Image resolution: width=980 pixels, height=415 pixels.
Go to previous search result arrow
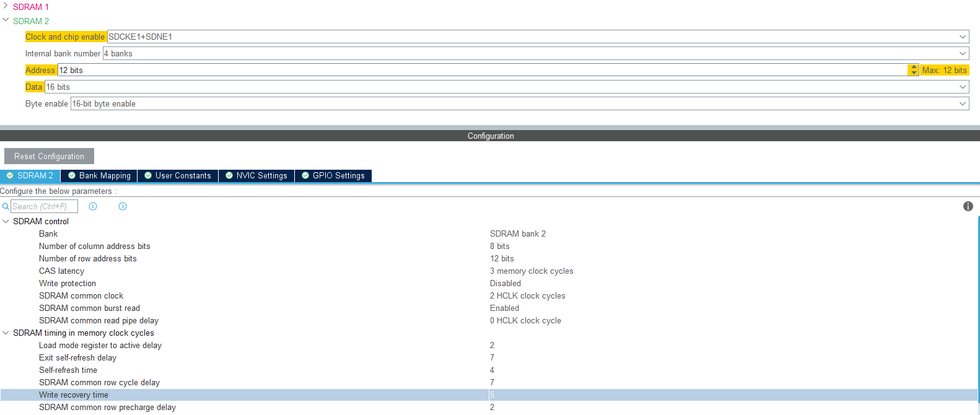click(93, 206)
